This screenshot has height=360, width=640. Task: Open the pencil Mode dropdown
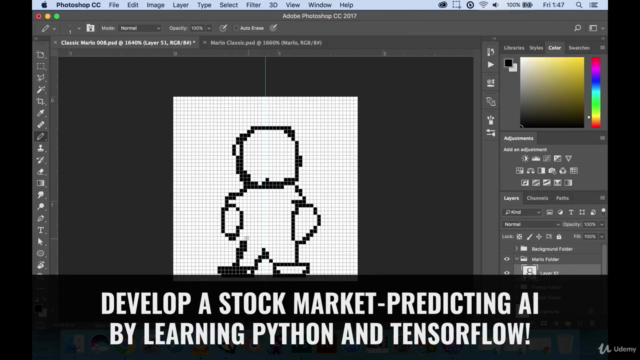140,28
